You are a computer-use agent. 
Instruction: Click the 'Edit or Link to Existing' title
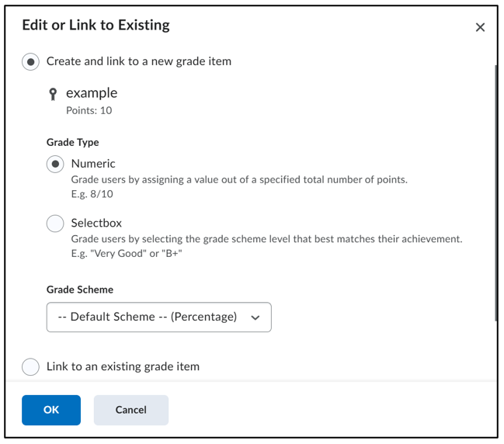pos(96,25)
